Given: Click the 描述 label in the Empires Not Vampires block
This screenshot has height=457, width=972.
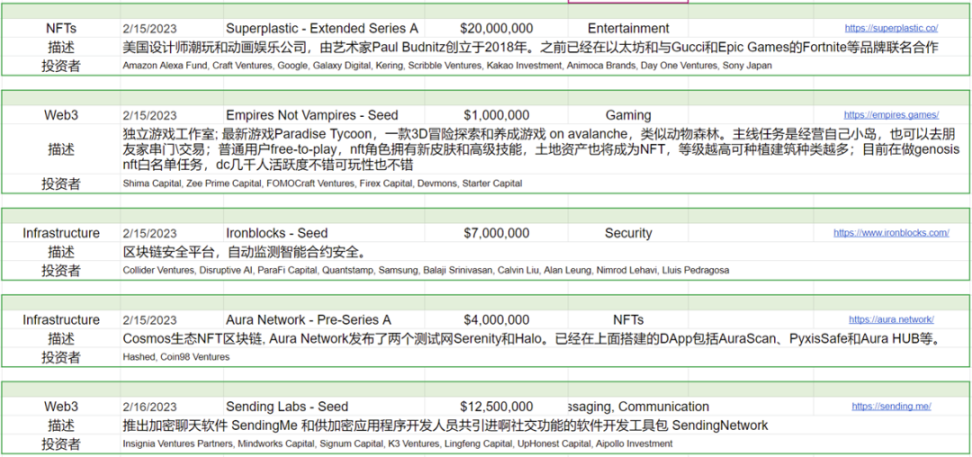Looking at the screenshot, I should (x=61, y=149).
